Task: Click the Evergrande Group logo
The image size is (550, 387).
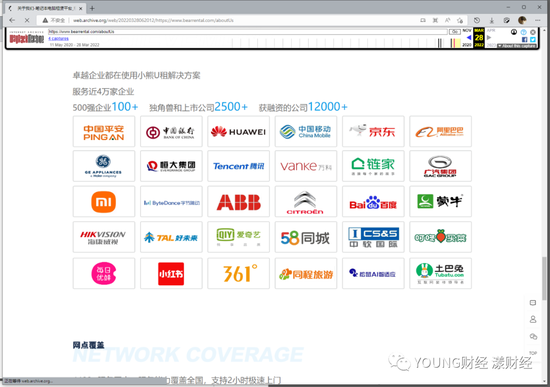Action: coord(171,166)
